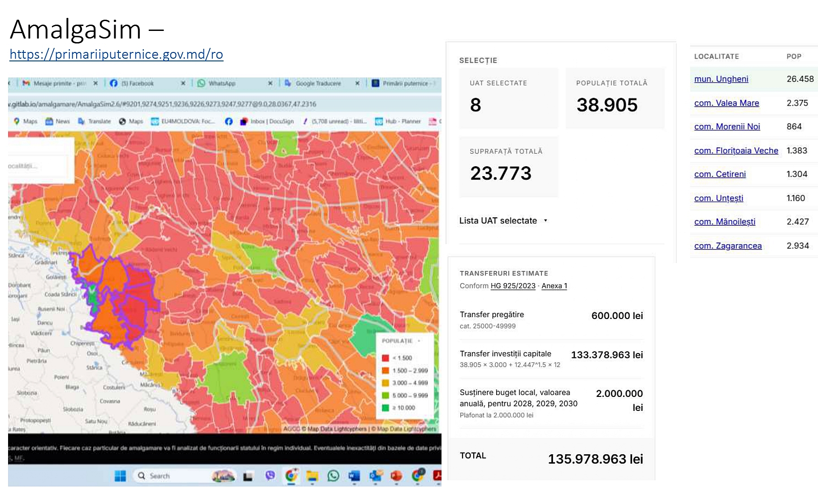Launch WhatsApp from the taskbar
Screen dimensions: 818x504
(333, 476)
